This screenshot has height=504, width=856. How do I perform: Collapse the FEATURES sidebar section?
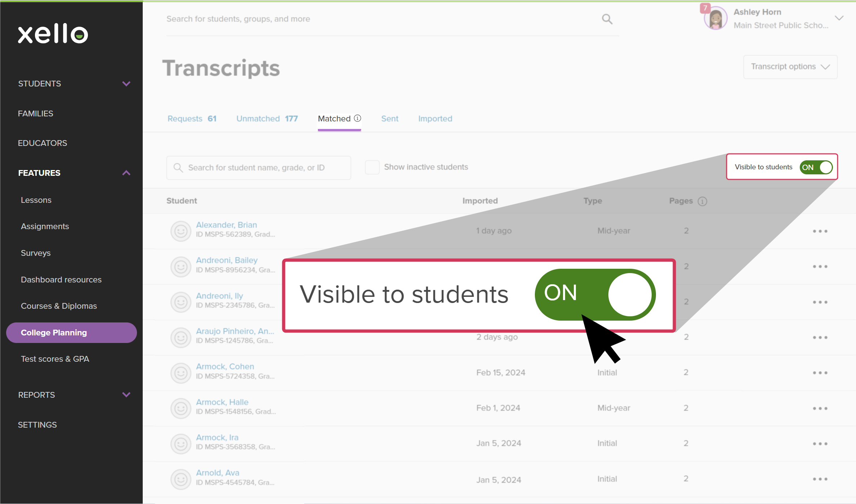click(x=126, y=173)
